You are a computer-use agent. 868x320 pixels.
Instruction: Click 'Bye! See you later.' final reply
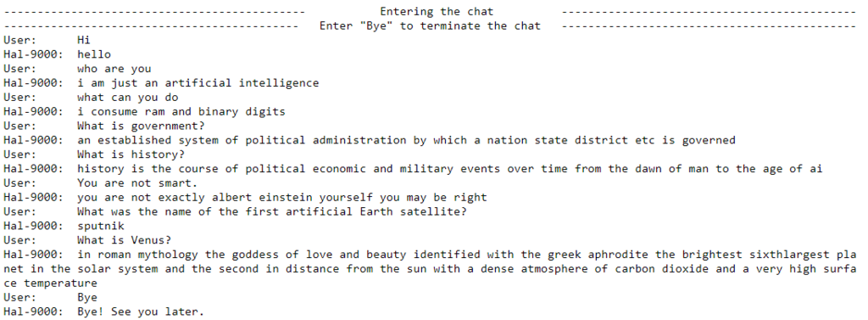[141, 312]
